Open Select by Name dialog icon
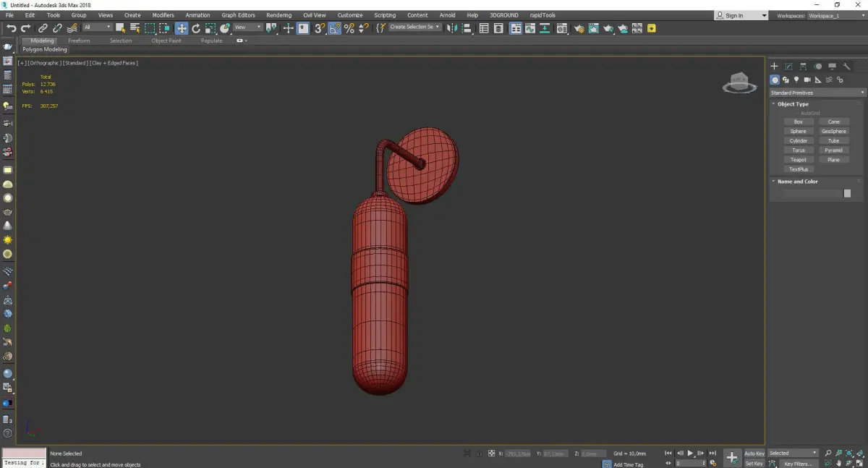 click(135, 28)
